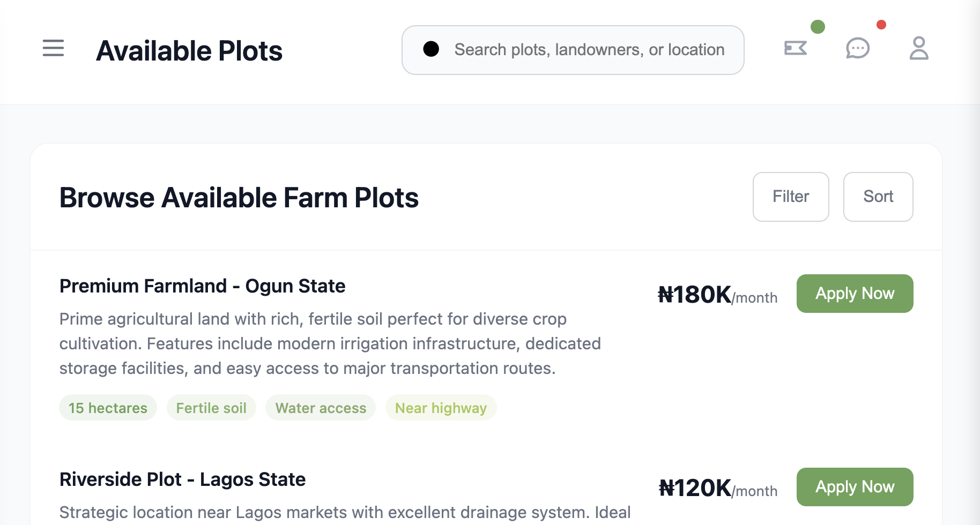
Task: Toggle the Fertile soil tag
Action: click(x=211, y=408)
